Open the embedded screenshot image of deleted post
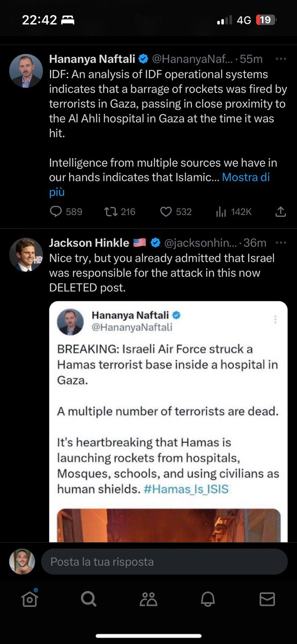 pos(168,421)
